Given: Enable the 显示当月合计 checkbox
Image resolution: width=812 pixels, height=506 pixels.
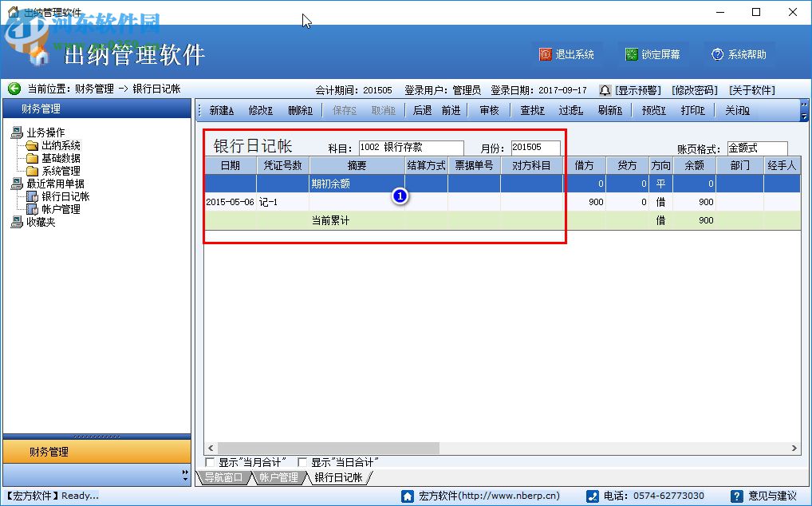Looking at the screenshot, I should 211,461.
